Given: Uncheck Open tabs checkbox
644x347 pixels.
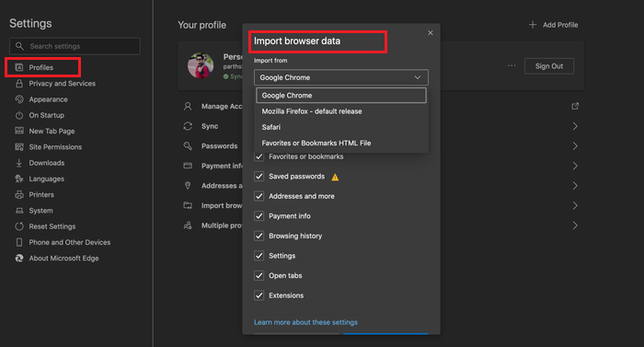Looking at the screenshot, I should point(259,275).
